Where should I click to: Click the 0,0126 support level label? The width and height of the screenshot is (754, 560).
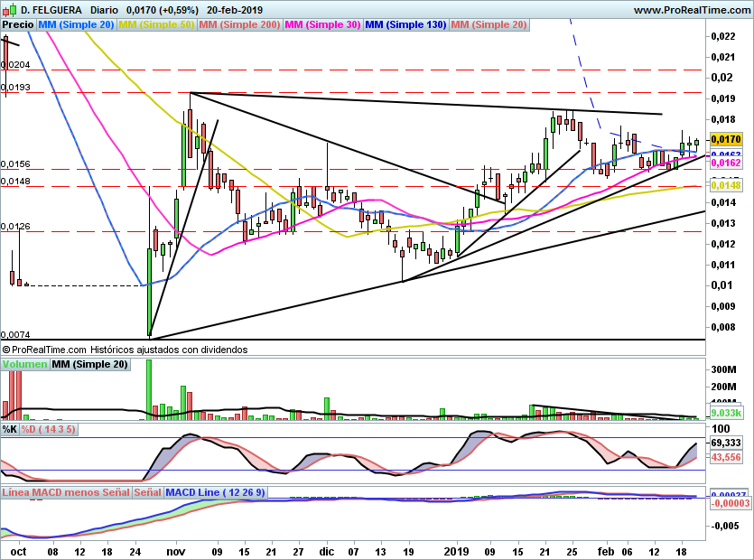click(15, 226)
